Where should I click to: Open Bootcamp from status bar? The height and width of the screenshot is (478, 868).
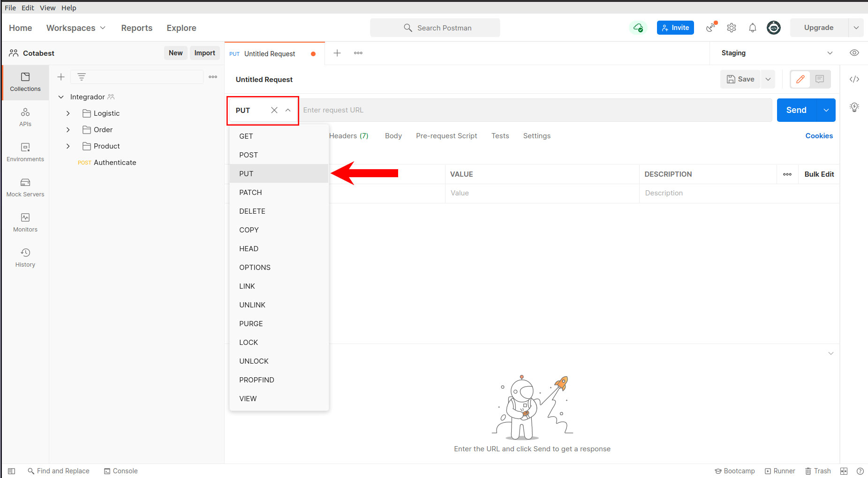coord(735,471)
